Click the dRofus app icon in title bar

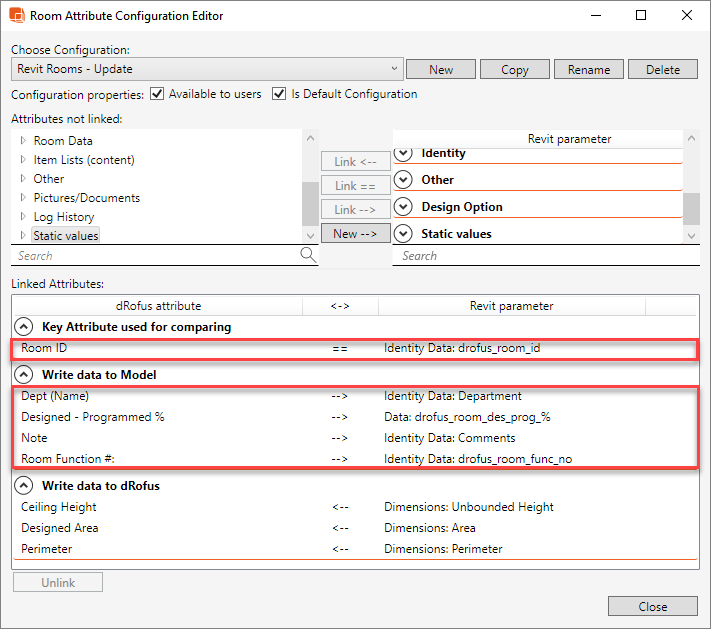[17, 16]
